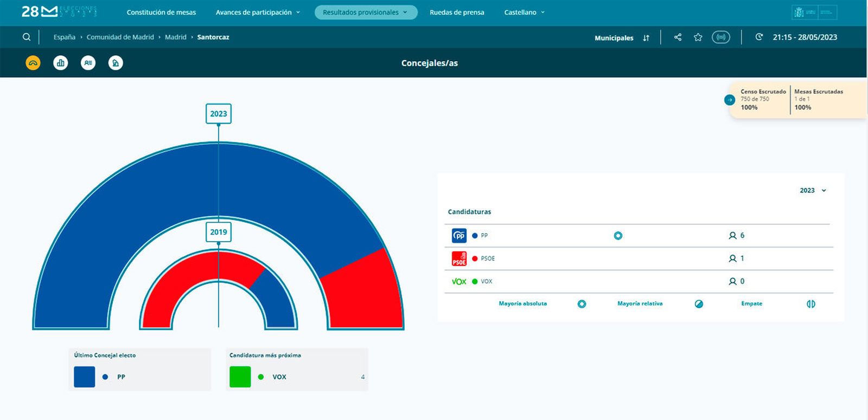Toggle Municipales election type switch arrows
Viewport: 868px width, 420px height.
(646, 38)
